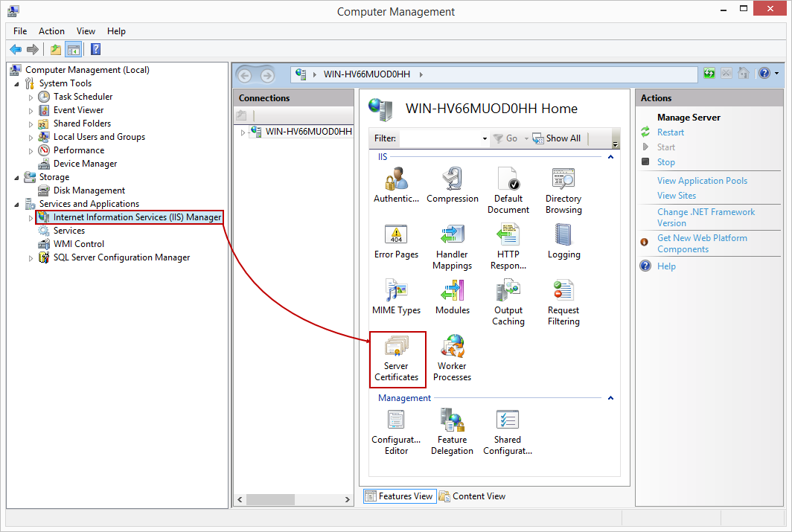792x532 pixels.
Task: Select WMI Control in tree
Action: (x=79, y=244)
